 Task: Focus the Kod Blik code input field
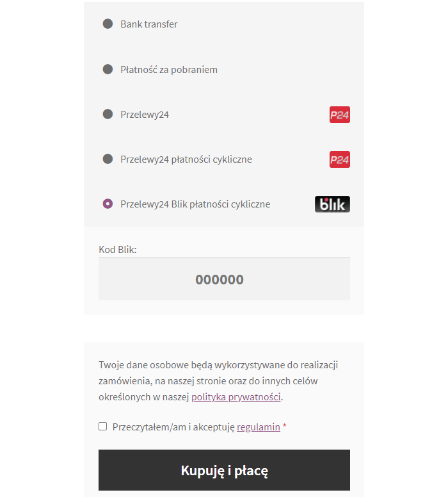coord(224,279)
